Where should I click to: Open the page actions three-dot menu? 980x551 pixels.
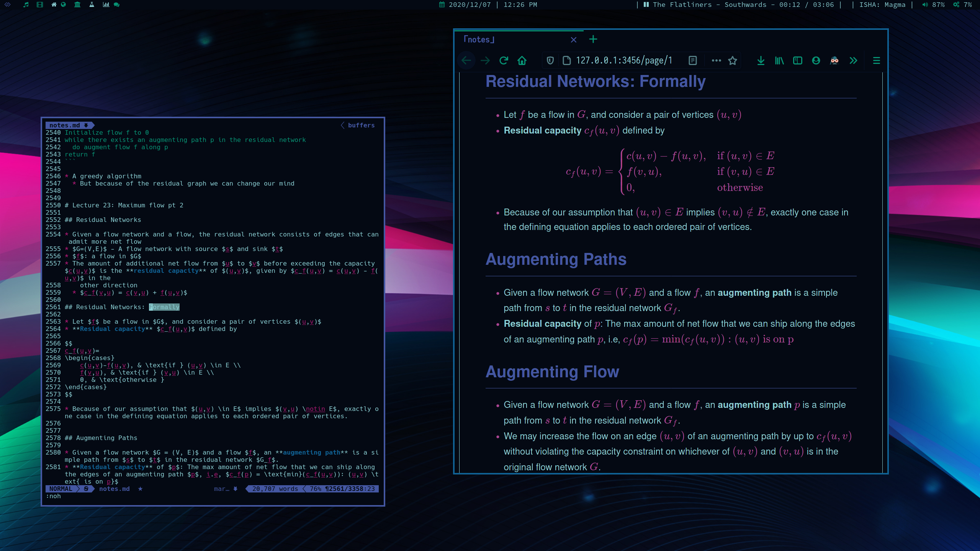[x=716, y=60]
